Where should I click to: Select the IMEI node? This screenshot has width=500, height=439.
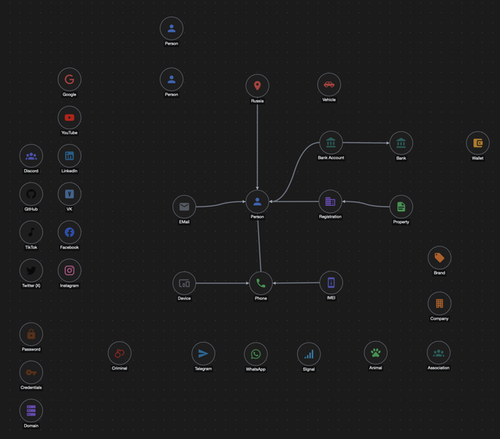tap(331, 283)
